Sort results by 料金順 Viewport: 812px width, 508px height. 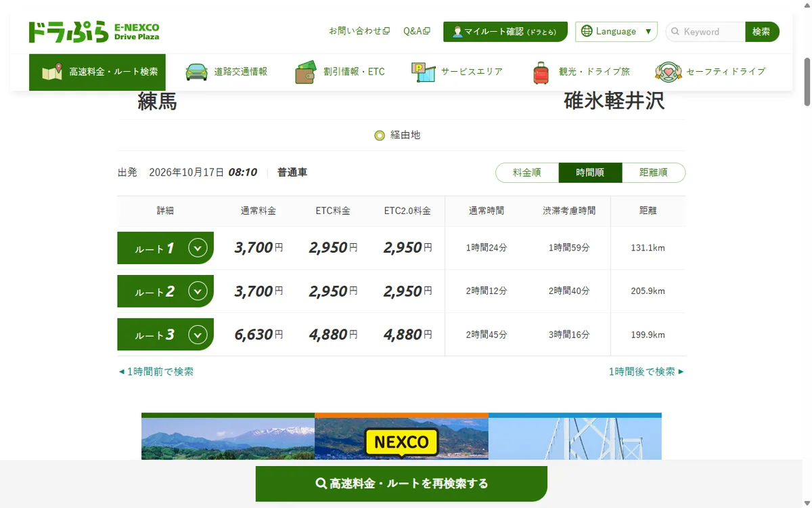click(527, 173)
